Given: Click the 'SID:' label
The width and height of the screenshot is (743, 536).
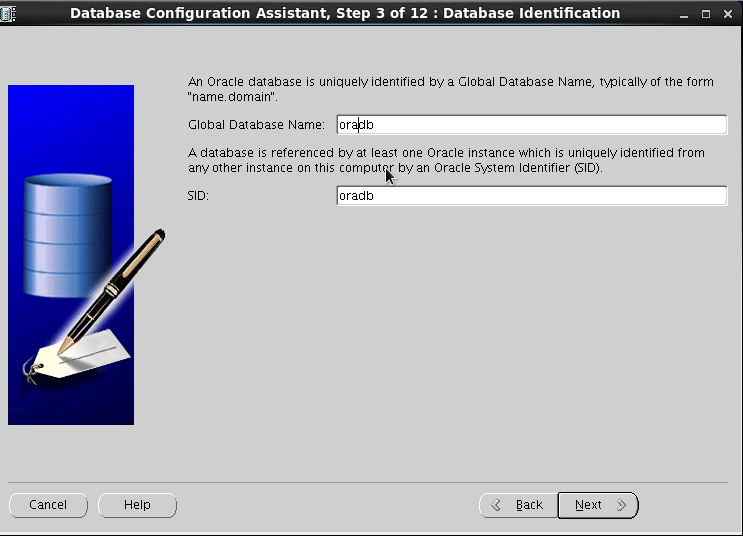Looking at the screenshot, I should (x=198, y=196).
